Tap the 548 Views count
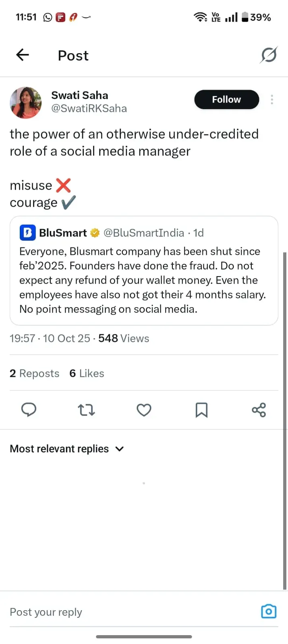This screenshot has height=644, width=288. (x=124, y=339)
